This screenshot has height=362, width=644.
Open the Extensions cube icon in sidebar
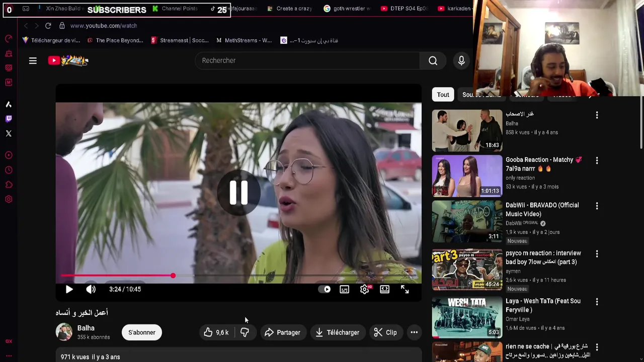[9, 185]
